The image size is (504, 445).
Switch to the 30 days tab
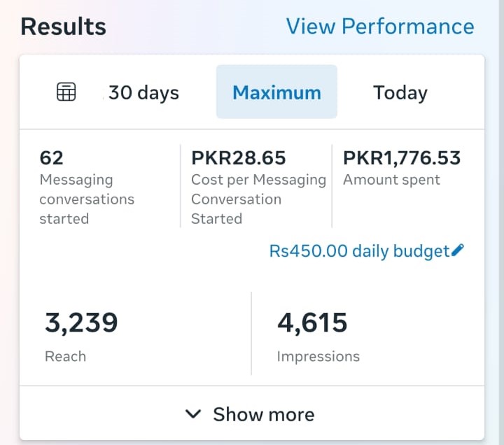coord(143,92)
